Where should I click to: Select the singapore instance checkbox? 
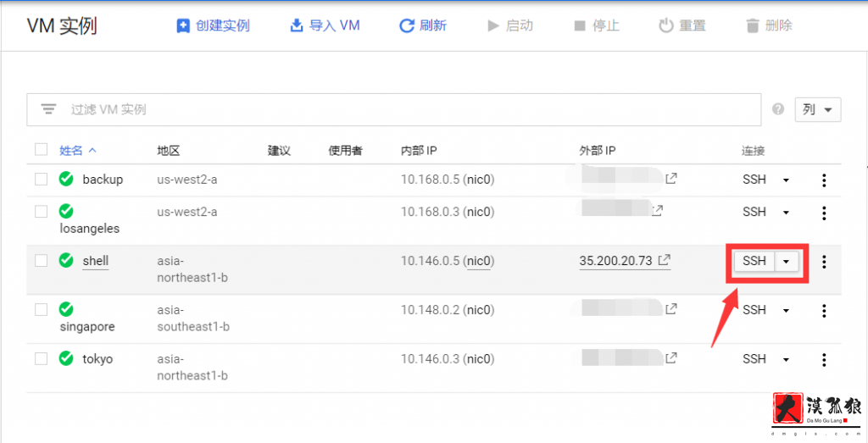tap(41, 310)
